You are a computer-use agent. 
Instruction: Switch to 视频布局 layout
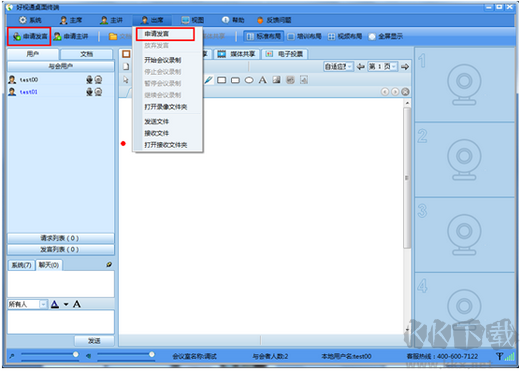[x=345, y=36]
